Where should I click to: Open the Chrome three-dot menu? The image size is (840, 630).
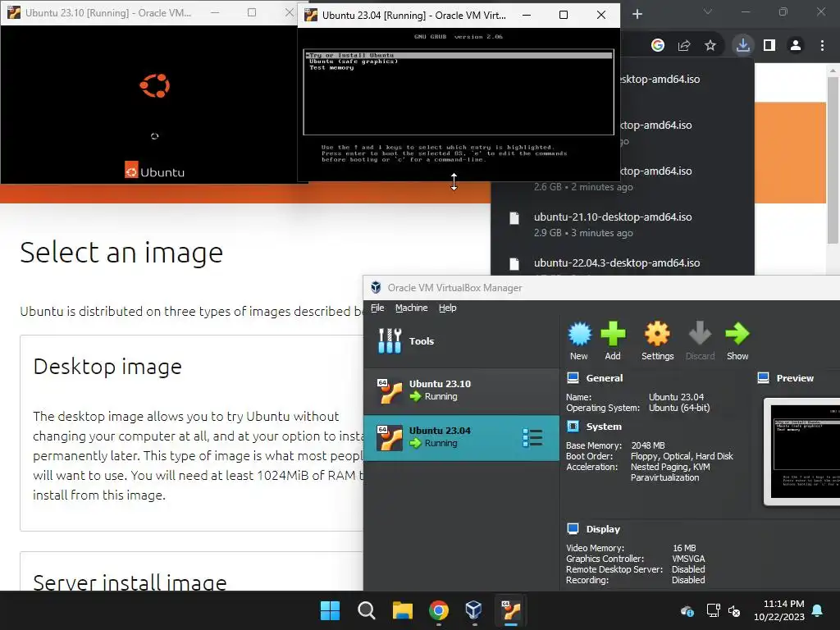click(822, 45)
